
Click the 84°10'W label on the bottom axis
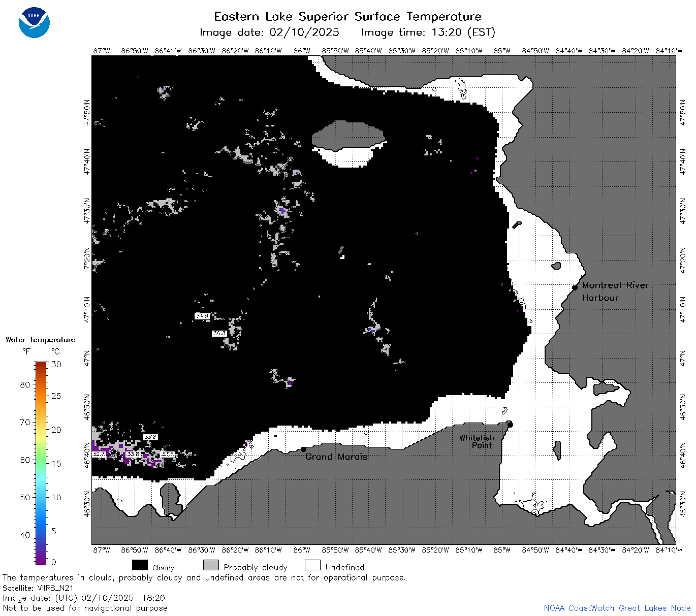pos(669,550)
